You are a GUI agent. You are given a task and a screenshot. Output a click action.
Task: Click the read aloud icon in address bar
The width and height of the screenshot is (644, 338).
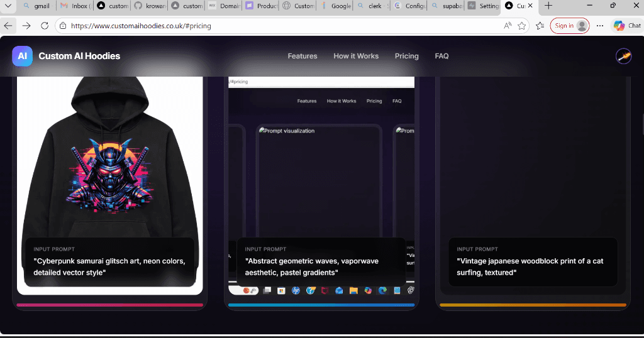point(507,26)
